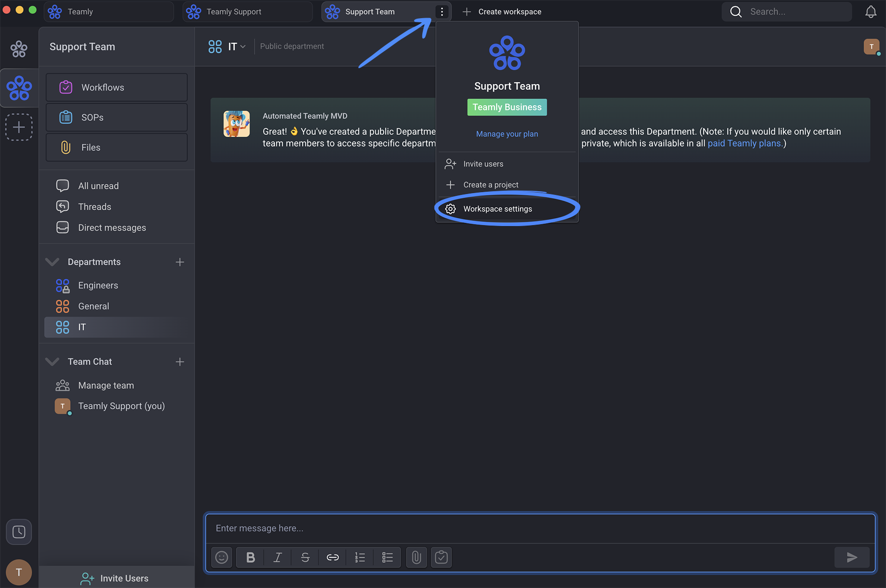
Task: Select the gray Teamly workspace icon in rail
Action: pos(19,49)
